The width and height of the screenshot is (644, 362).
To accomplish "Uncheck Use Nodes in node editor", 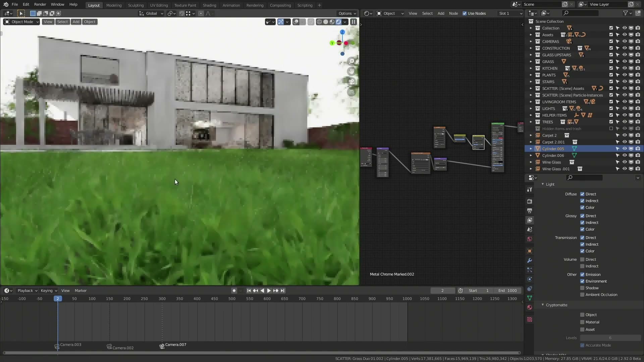I will (x=465, y=13).
